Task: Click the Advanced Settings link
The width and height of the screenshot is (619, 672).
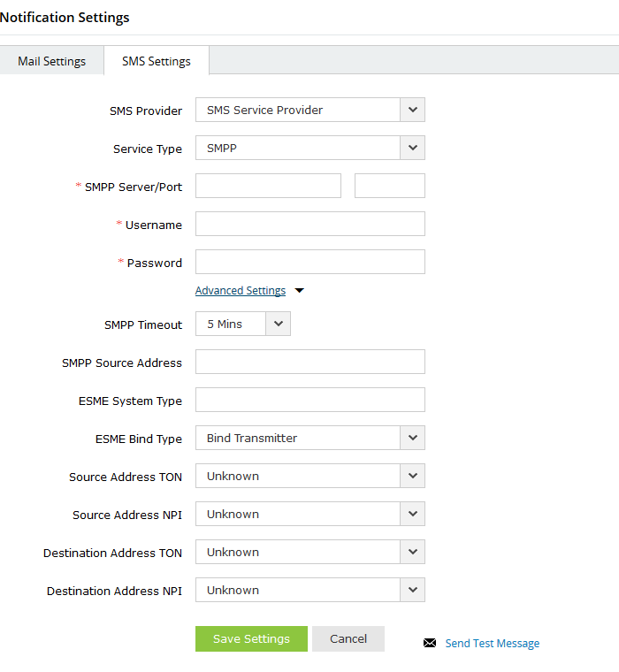Action: point(241,291)
